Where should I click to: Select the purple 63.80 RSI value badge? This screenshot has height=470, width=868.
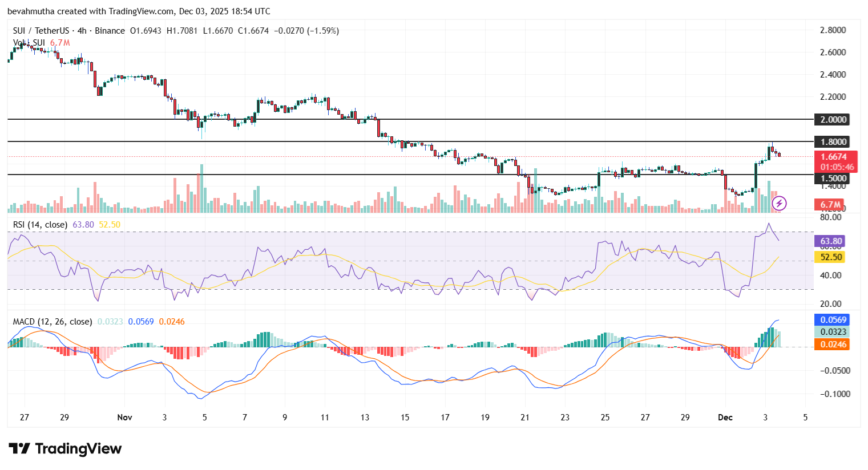pyautogui.click(x=829, y=242)
